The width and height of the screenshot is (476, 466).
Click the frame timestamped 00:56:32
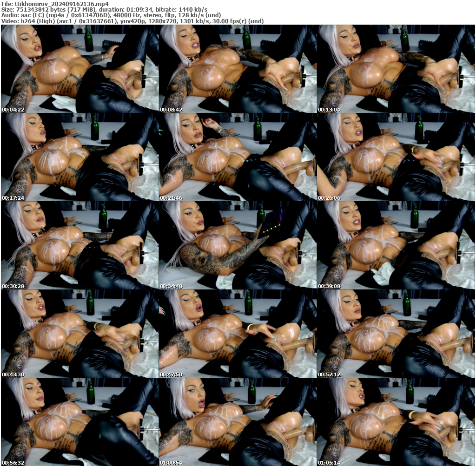79,421
